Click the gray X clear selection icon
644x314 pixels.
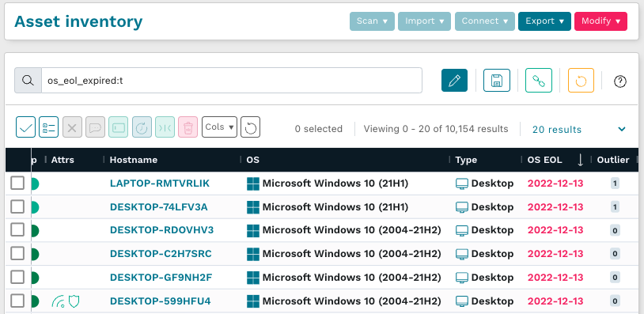[72, 127]
